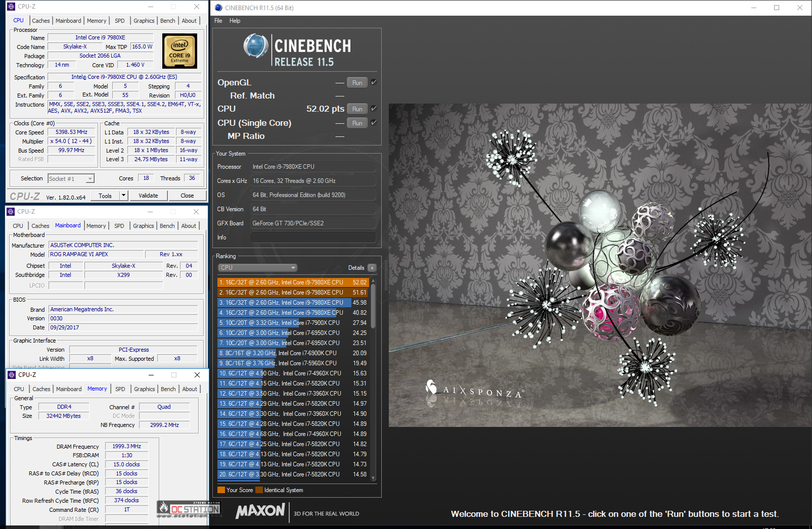
Task: Click the Close button in CPU-Z
Action: coord(187,196)
